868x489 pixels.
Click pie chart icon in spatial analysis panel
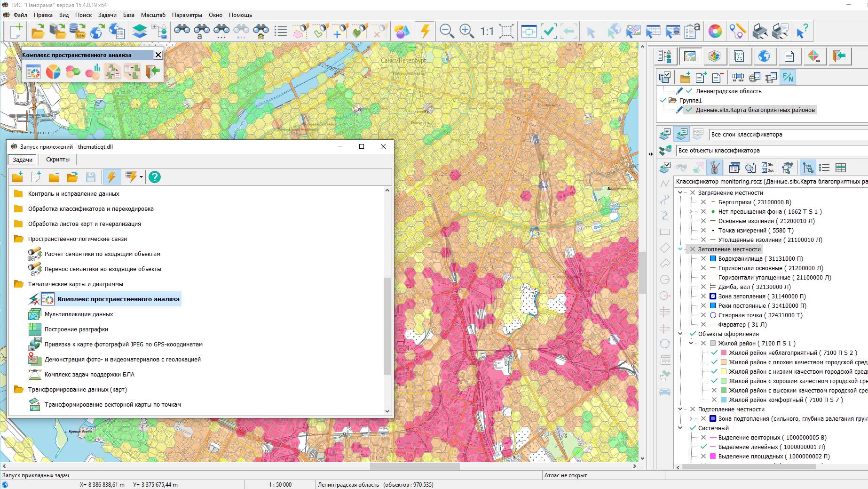click(53, 72)
